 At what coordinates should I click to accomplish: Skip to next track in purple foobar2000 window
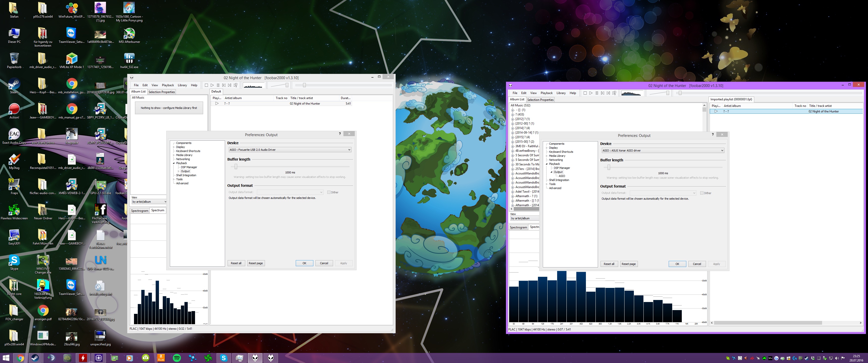[608, 93]
